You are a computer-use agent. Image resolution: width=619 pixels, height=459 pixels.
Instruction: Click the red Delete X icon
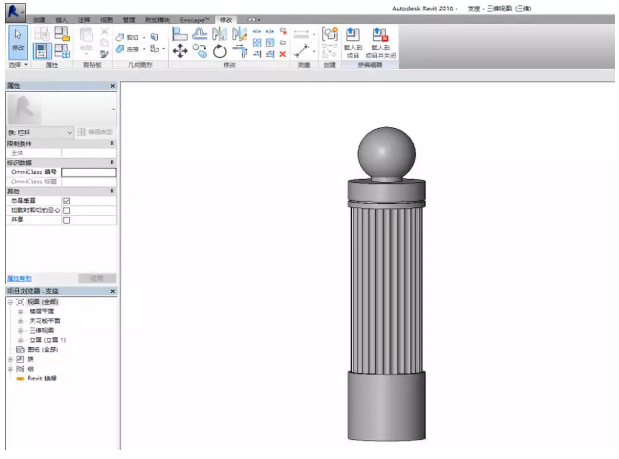pyautogui.click(x=283, y=54)
